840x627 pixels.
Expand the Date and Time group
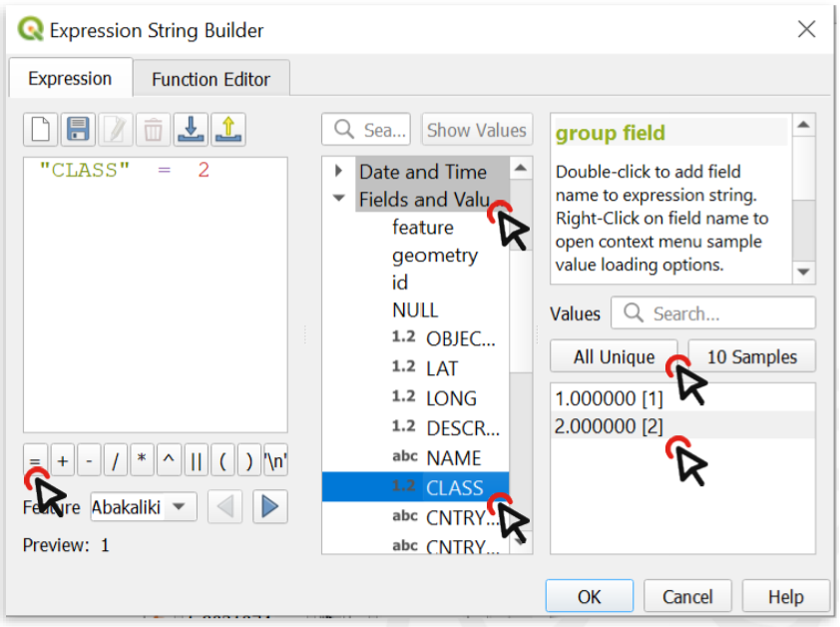point(339,172)
